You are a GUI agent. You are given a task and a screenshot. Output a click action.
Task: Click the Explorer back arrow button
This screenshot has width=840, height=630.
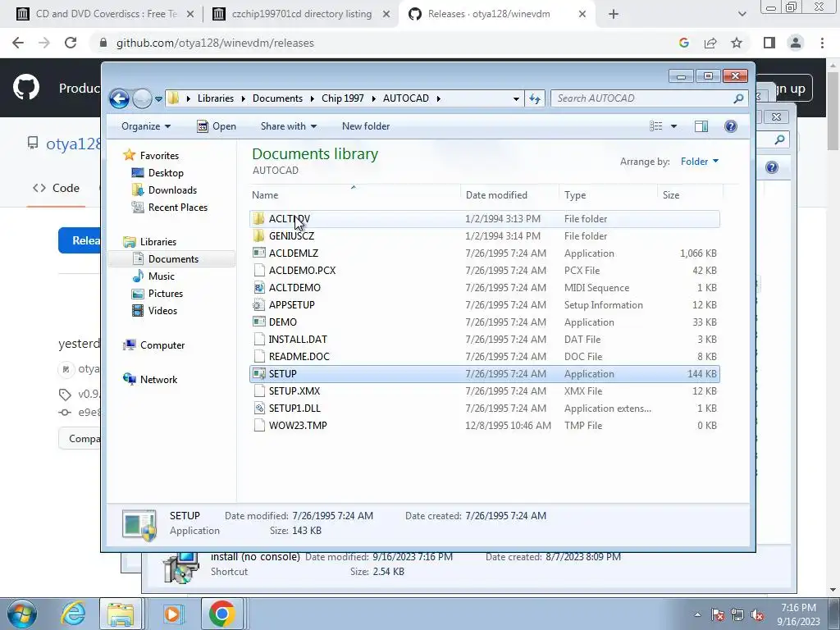(119, 98)
